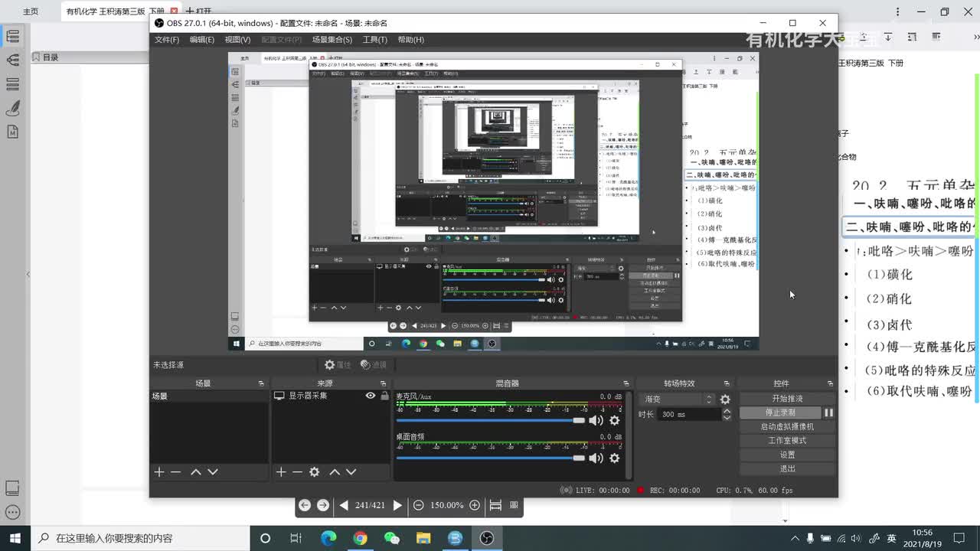This screenshot has height=551, width=980.
Task: Click 开始推流 to start streaming
Action: click(787, 399)
